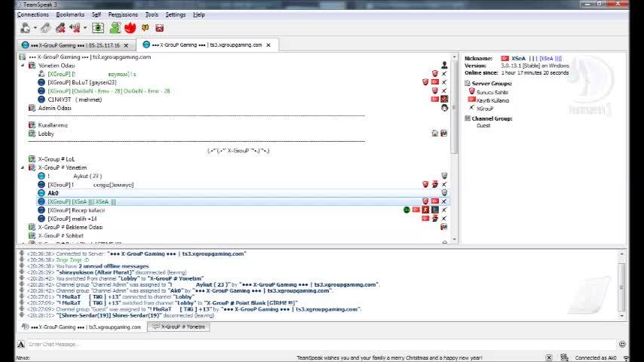The height and width of the screenshot is (362, 644).
Task: Select the X-Group # LoL channel
Action: tap(57, 159)
